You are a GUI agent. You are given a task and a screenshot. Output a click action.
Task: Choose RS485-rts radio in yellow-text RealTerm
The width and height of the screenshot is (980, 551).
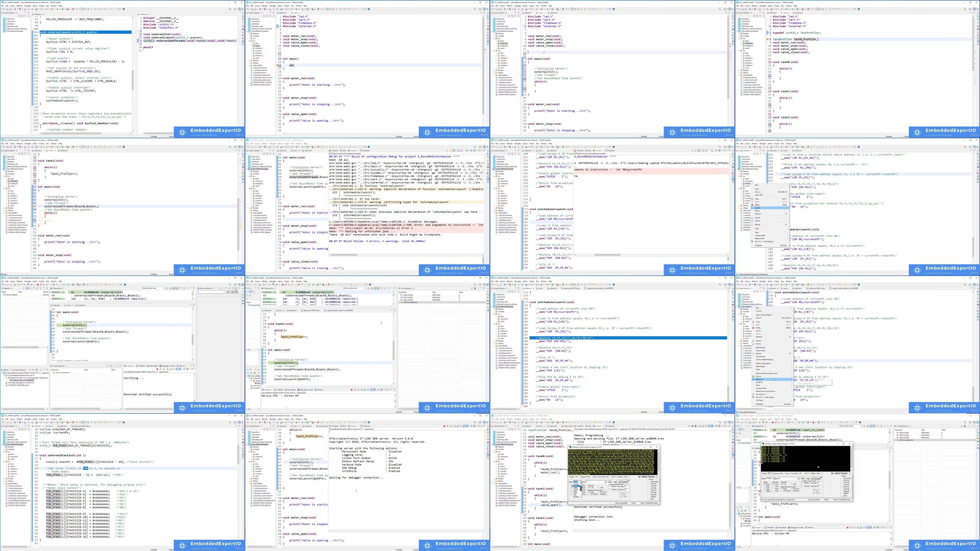pyautogui.click(x=599, y=494)
